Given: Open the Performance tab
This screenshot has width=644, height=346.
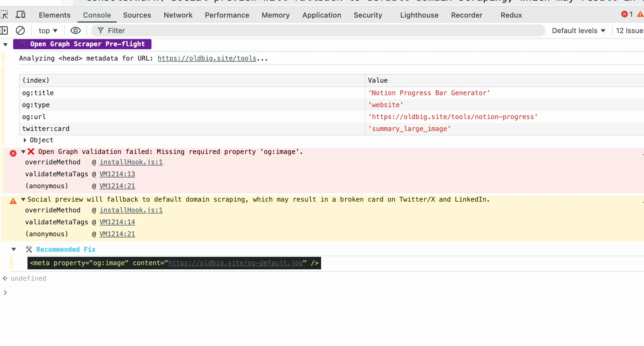Looking at the screenshot, I should (227, 15).
